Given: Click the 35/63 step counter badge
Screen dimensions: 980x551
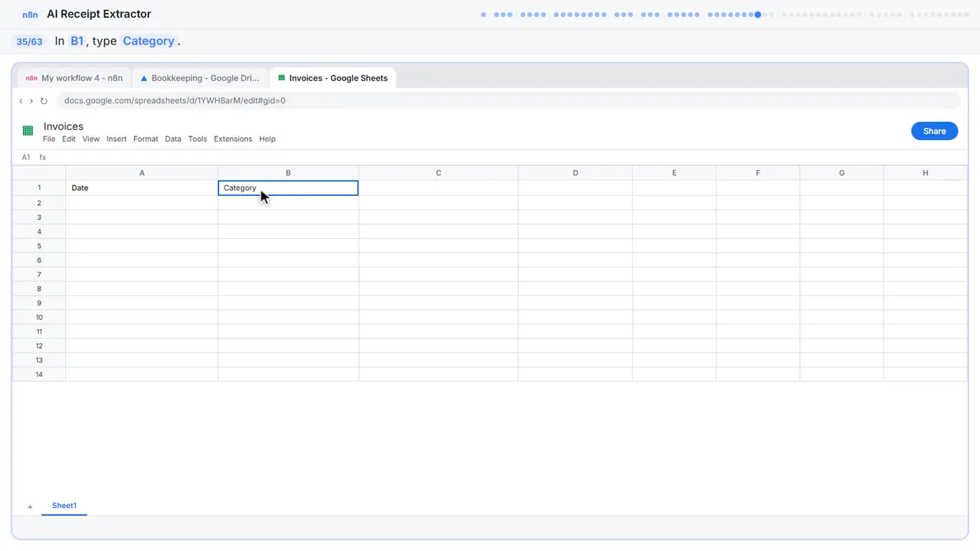Looking at the screenshot, I should [x=30, y=41].
